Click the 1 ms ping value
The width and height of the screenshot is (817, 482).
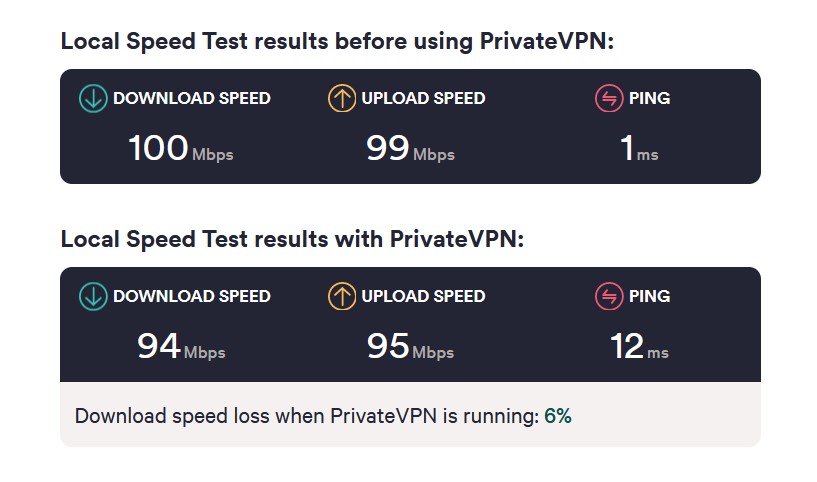pyautogui.click(x=639, y=148)
